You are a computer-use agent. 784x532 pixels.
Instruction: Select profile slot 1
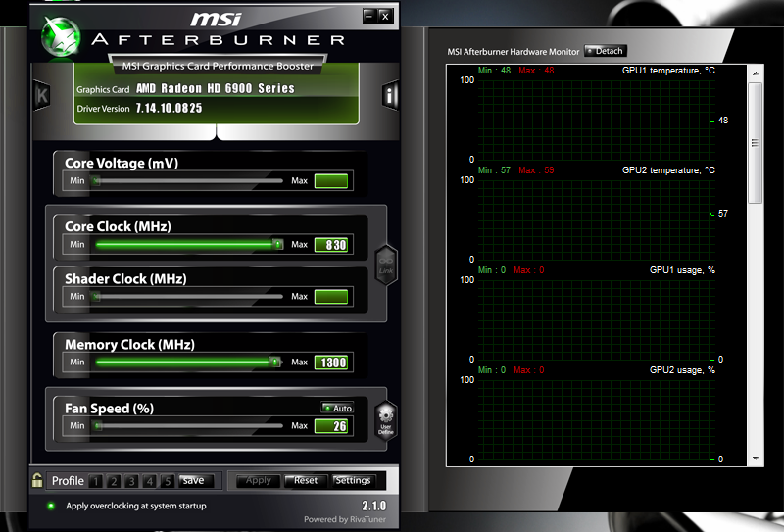point(95,481)
